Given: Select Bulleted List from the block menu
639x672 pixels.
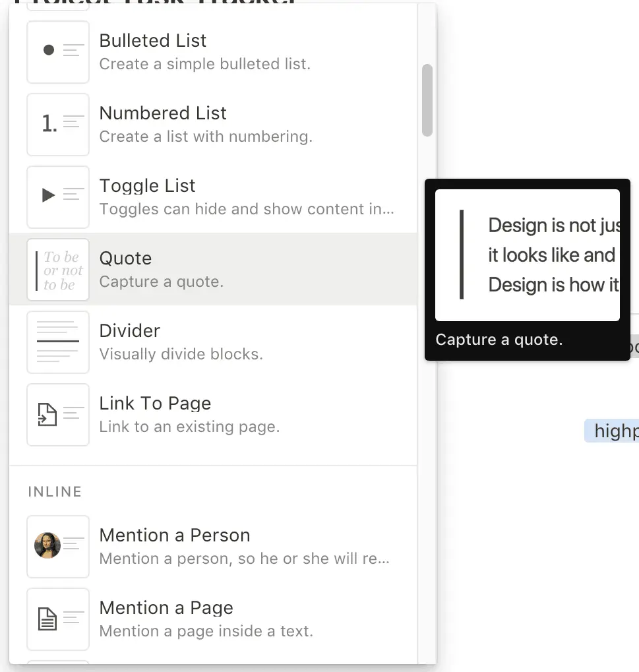Looking at the screenshot, I should click(x=213, y=52).
